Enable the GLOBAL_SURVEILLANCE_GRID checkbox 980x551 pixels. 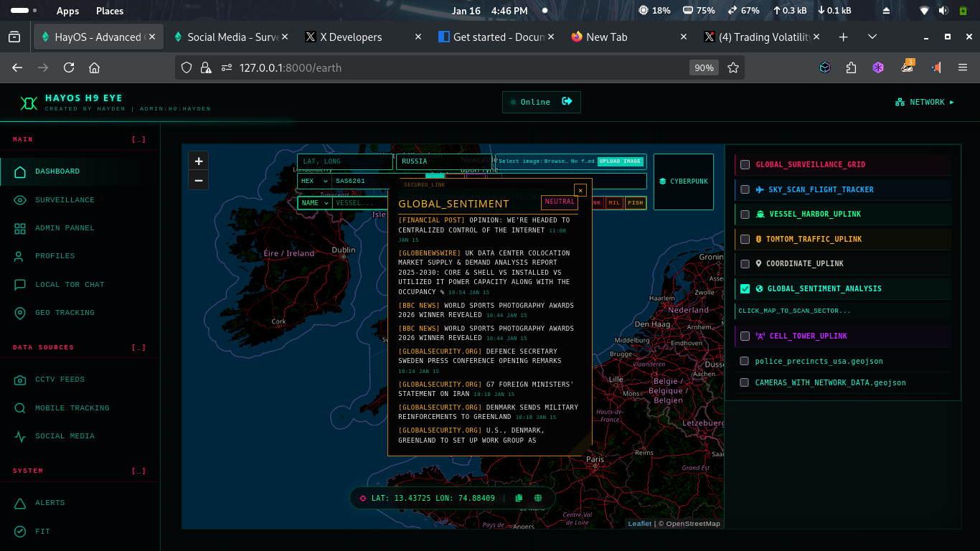pos(745,164)
